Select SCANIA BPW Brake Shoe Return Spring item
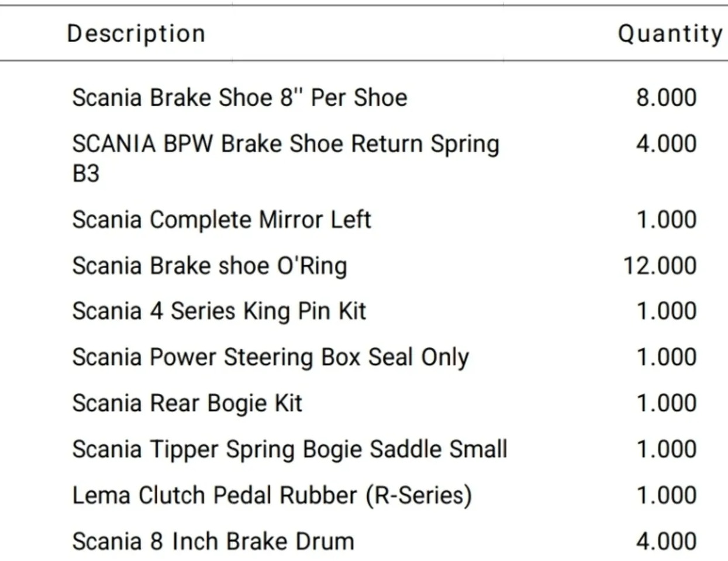Image resolution: width=728 pixels, height=561 pixels. tap(285, 145)
